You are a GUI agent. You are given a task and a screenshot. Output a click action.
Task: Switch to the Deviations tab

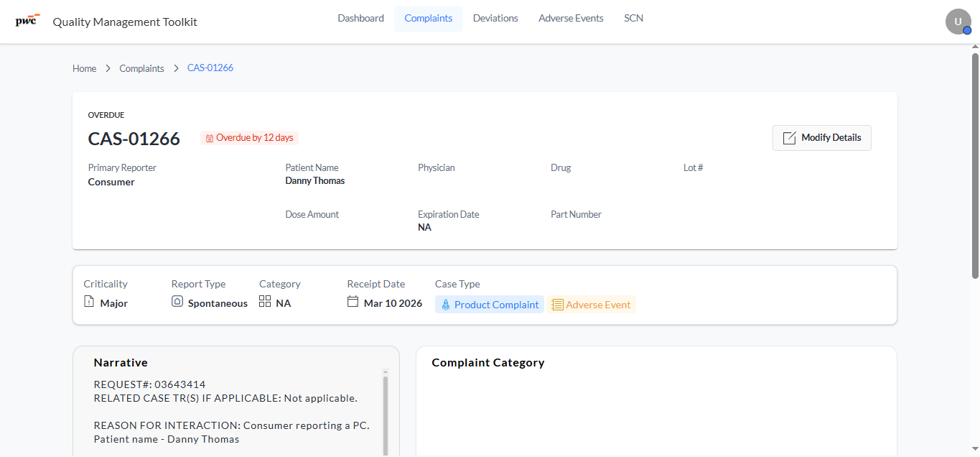click(x=495, y=19)
